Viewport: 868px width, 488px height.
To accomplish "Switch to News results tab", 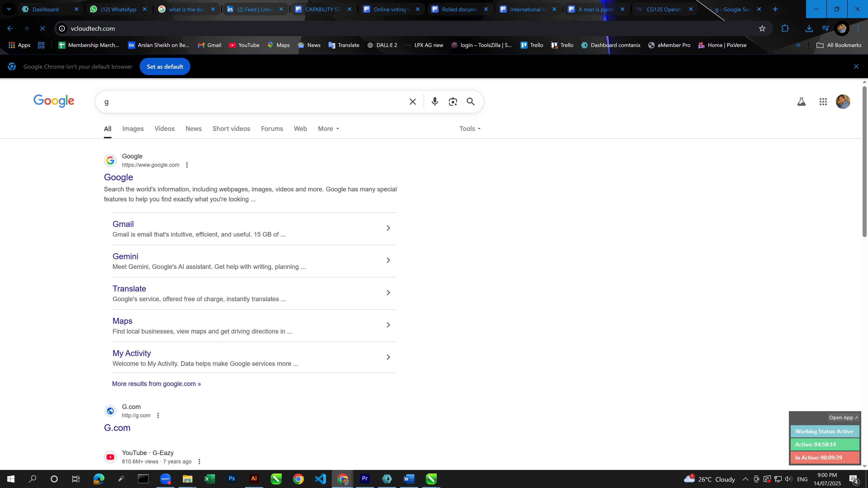I will coord(193,129).
